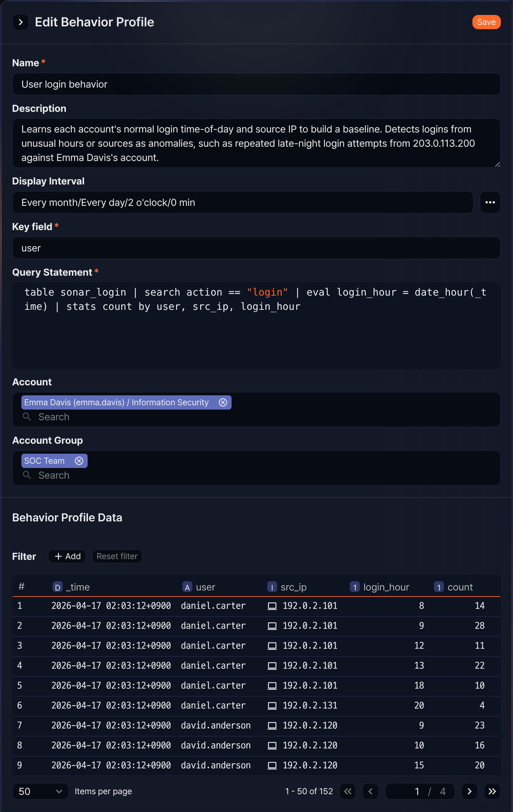Click the count column type icon
Screen dimensions: 513x812
(439, 587)
